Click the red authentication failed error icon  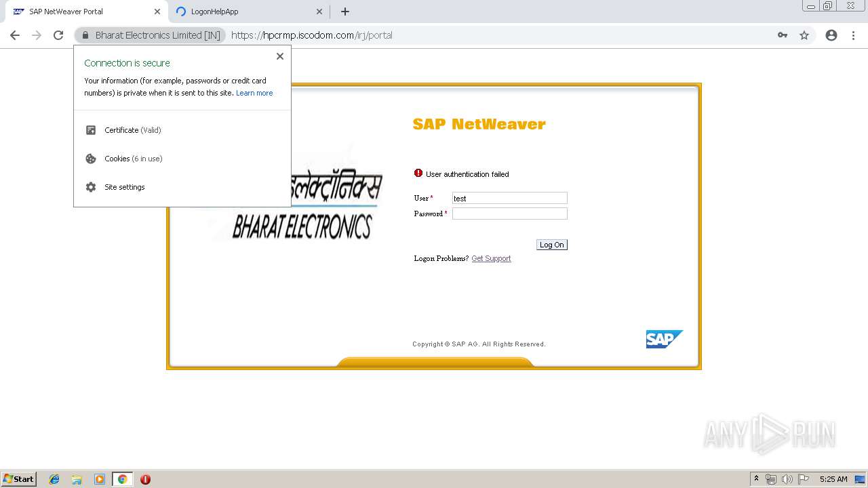418,174
